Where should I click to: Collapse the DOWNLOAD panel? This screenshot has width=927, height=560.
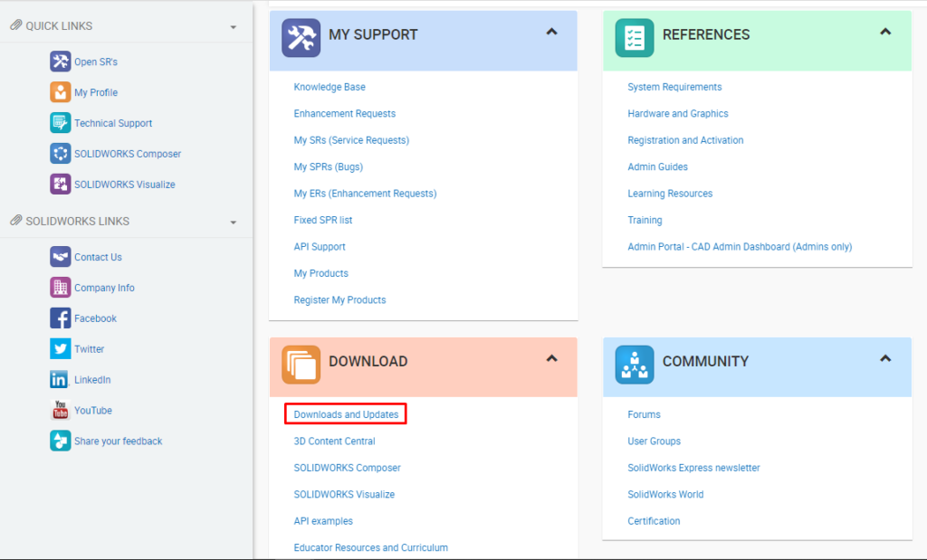point(551,358)
